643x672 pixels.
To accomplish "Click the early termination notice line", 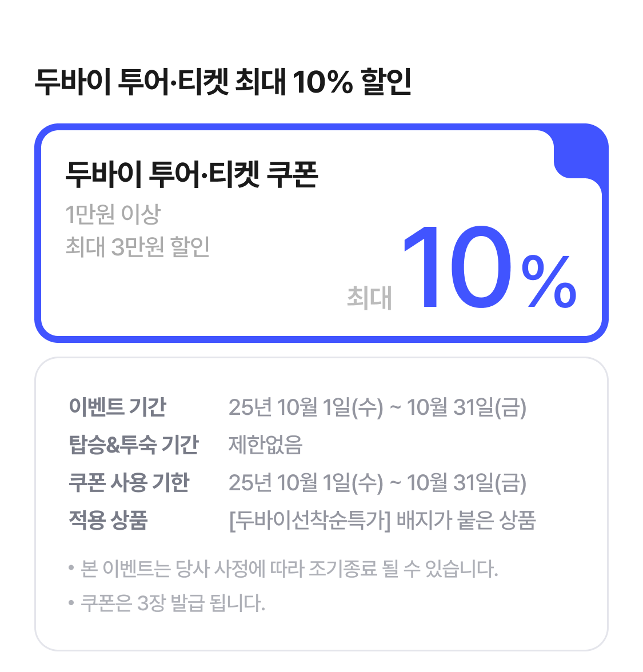I will pos(289,569).
